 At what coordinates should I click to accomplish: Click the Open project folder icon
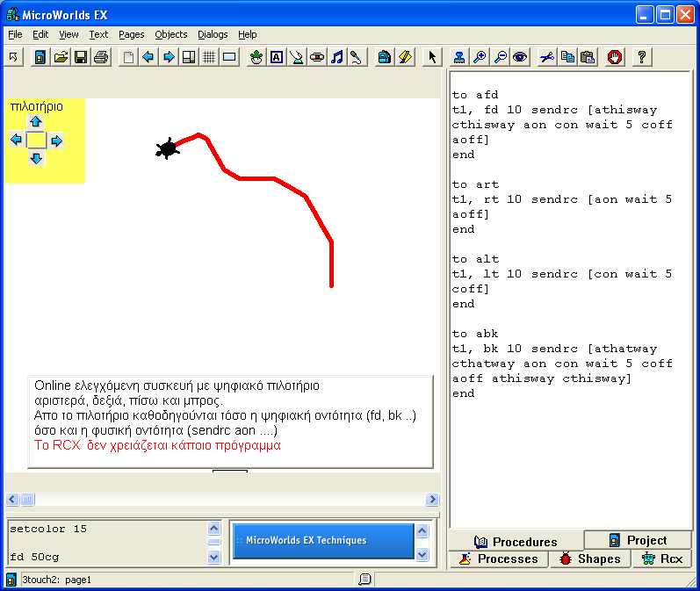[x=61, y=57]
